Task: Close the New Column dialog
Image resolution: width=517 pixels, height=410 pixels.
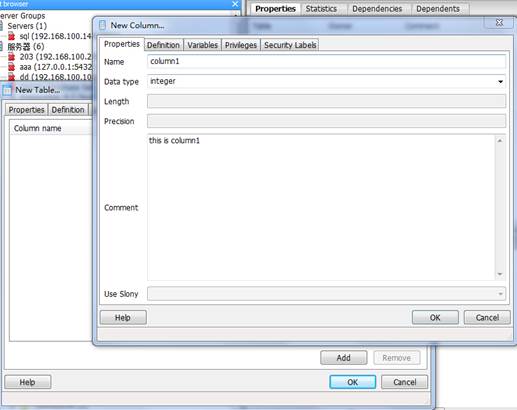Action: point(499,23)
